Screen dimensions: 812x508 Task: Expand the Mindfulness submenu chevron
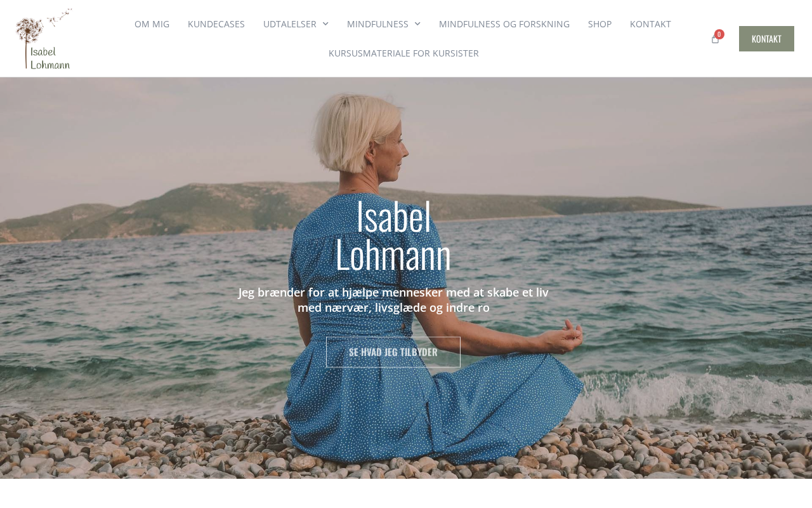point(417,24)
